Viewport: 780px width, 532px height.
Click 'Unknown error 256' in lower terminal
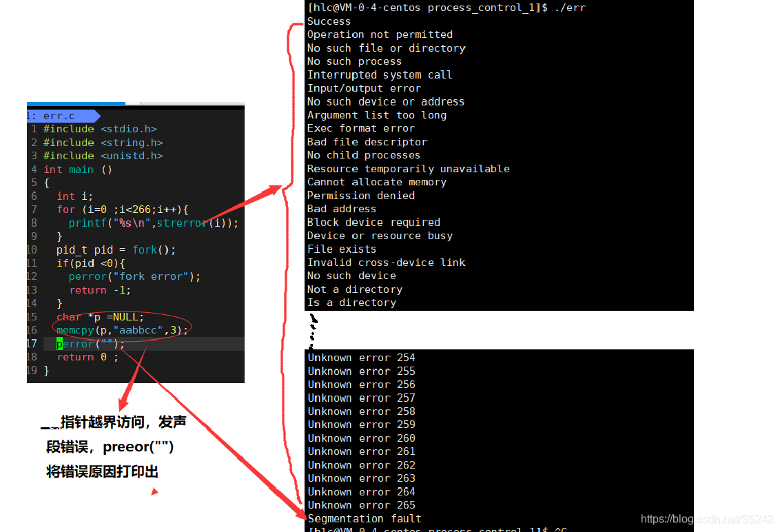coord(361,385)
